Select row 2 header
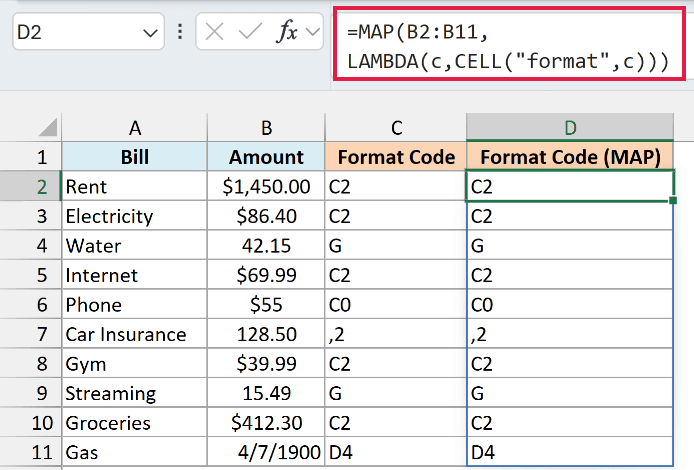694x470 pixels. [x=31, y=186]
